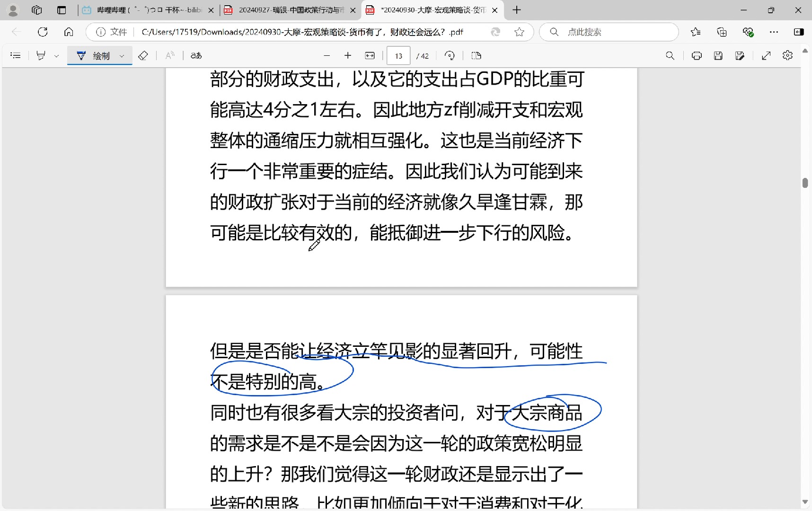Image resolution: width=812 pixels, height=511 pixels.
Task: Add this page to favorites
Action: [x=519, y=32]
